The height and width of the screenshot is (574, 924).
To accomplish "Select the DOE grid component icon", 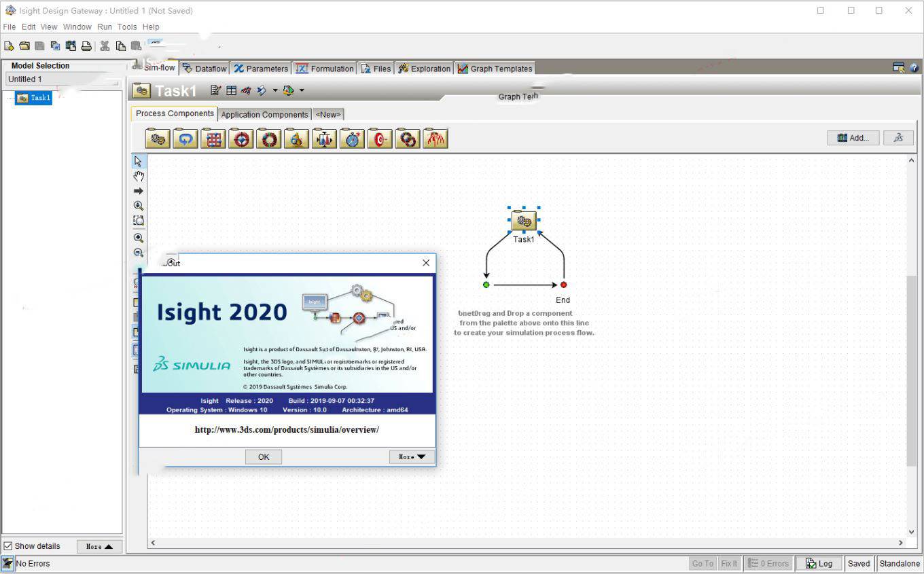I will 213,139.
